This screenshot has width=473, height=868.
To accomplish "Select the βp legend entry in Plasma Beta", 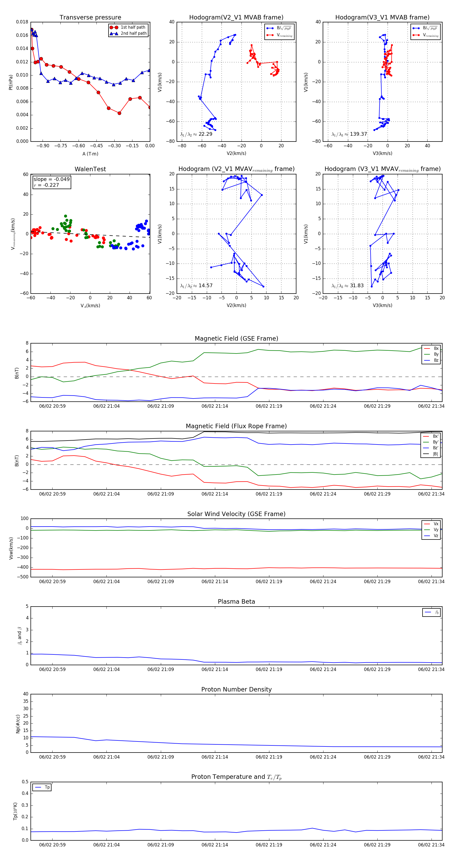I will [x=431, y=612].
